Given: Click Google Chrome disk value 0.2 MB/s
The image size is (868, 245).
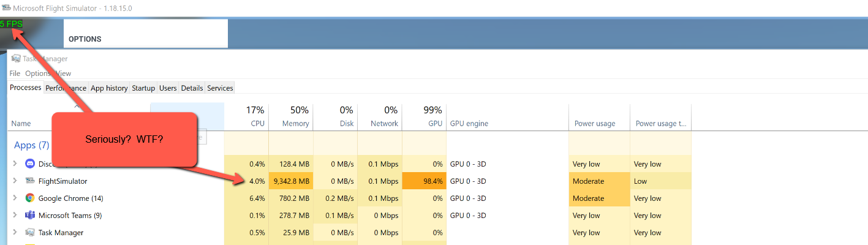Looking at the screenshot, I should [336, 198].
